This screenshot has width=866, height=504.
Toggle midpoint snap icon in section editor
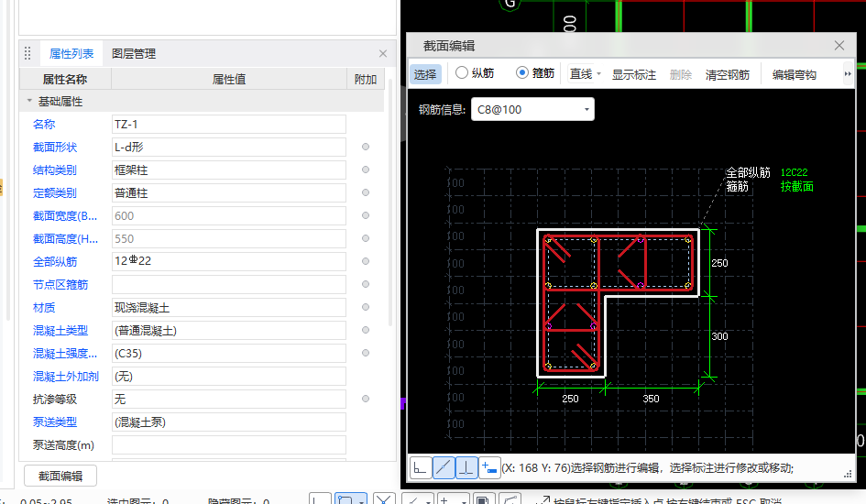pos(444,468)
